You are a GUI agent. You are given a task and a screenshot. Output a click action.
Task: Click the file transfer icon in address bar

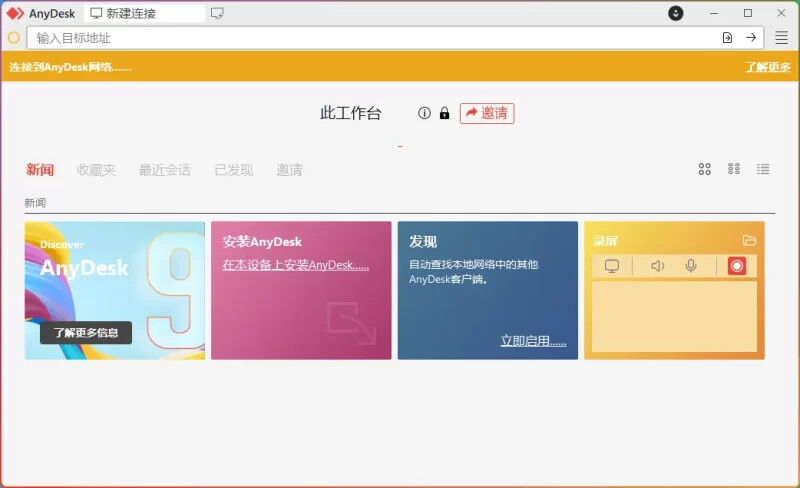tap(727, 38)
